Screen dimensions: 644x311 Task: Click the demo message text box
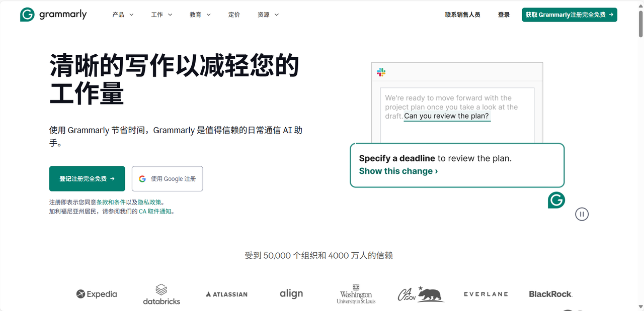[x=457, y=116]
